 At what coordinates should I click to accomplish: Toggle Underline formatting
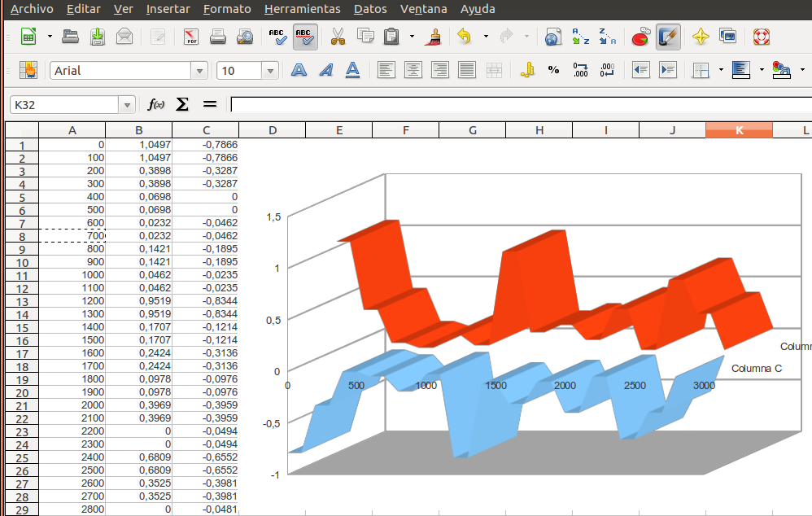pyautogui.click(x=352, y=70)
